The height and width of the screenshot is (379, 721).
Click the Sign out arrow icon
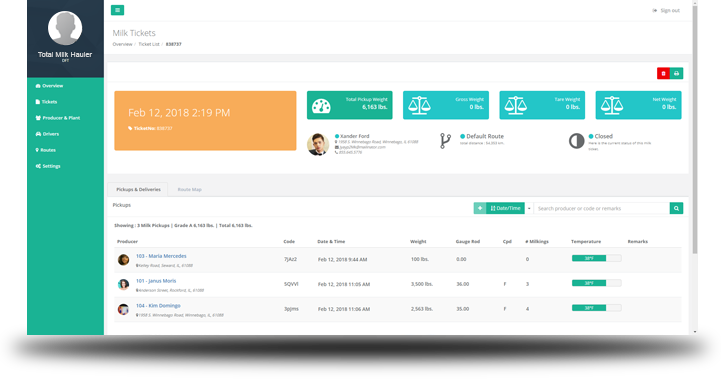tap(655, 11)
